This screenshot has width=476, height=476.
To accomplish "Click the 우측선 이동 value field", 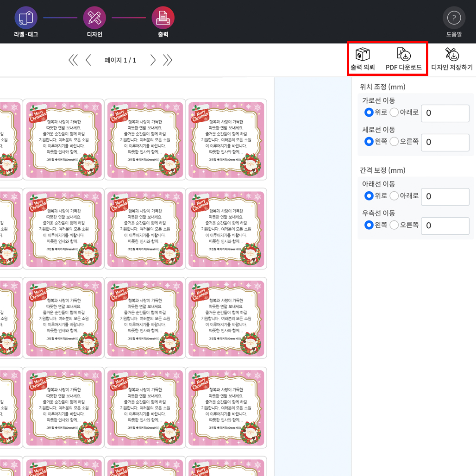I will [445, 226].
